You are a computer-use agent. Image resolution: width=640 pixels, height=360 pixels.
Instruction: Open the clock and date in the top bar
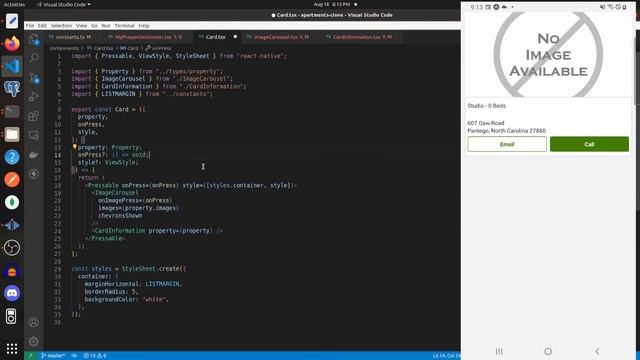332,4
